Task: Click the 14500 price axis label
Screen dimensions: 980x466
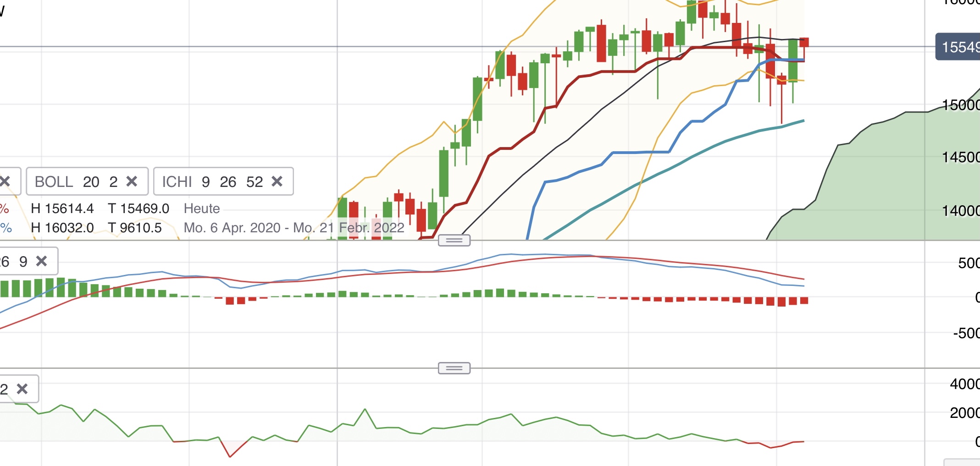Action: pyautogui.click(x=961, y=157)
